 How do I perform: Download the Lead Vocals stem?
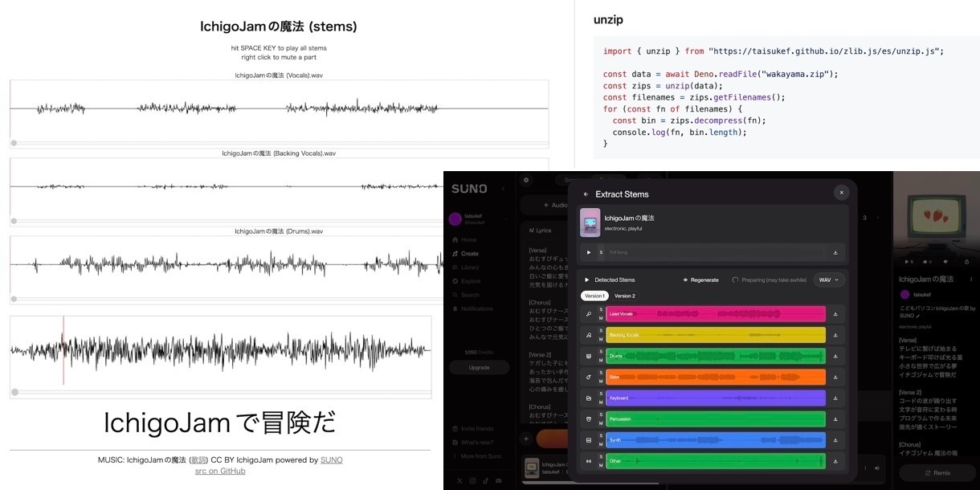point(836,314)
